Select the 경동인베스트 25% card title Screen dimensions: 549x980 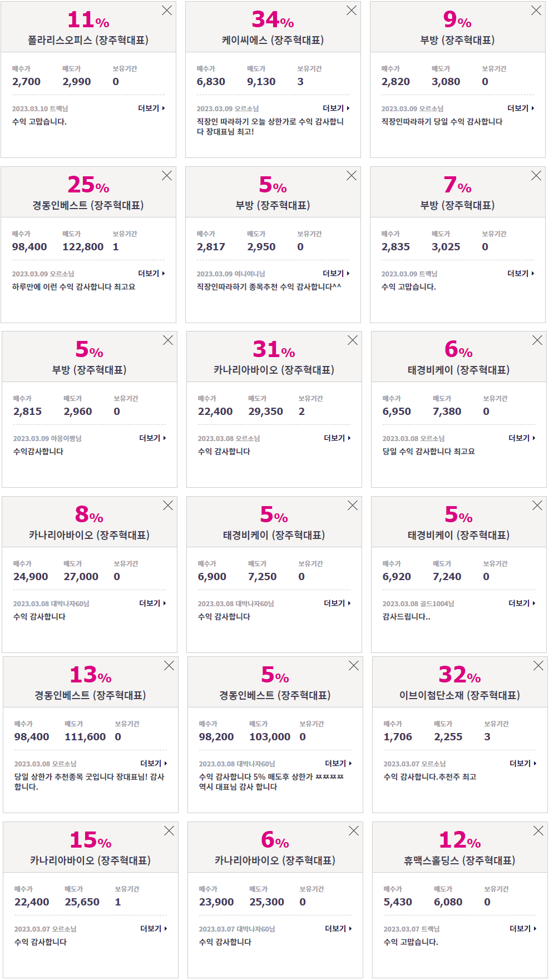coord(88,205)
